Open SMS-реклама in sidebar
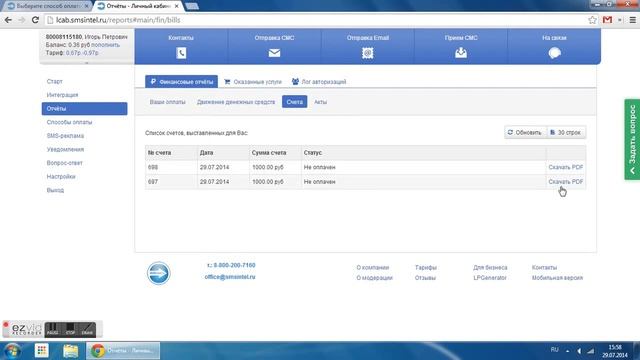 tap(65, 136)
